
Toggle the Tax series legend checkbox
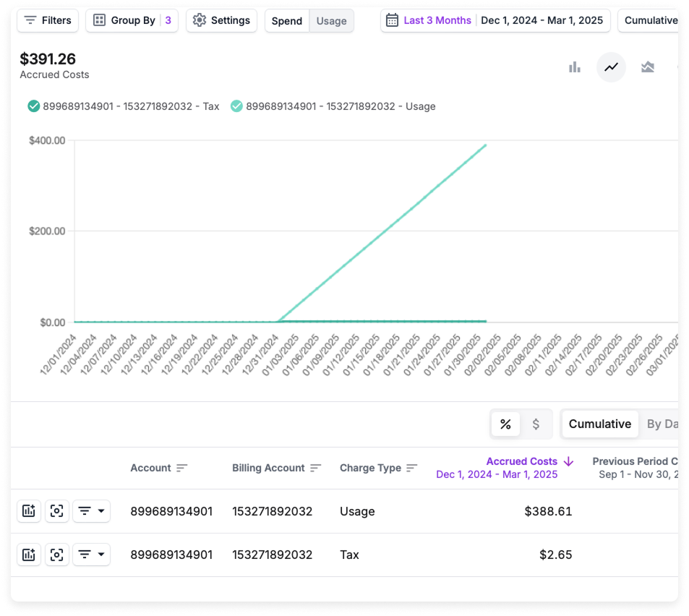click(34, 106)
